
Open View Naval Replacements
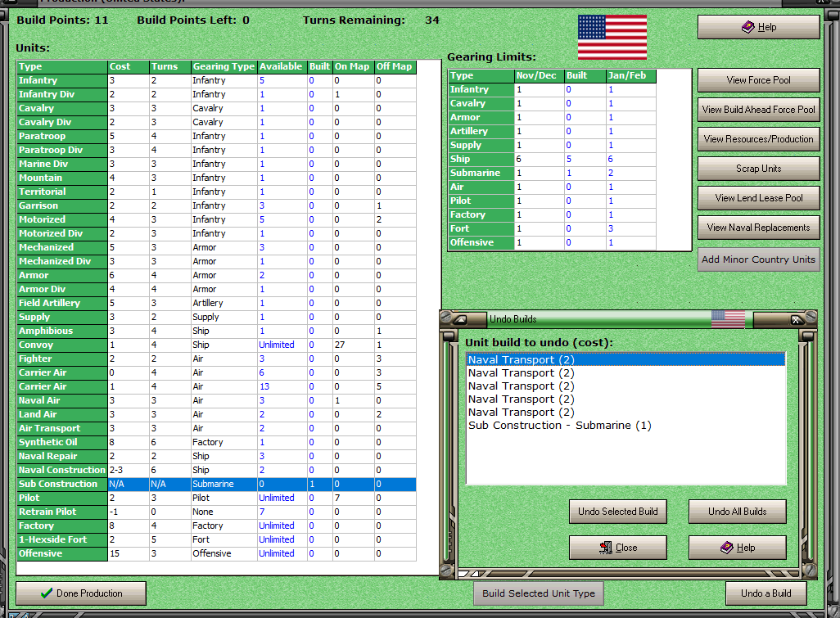point(758,227)
